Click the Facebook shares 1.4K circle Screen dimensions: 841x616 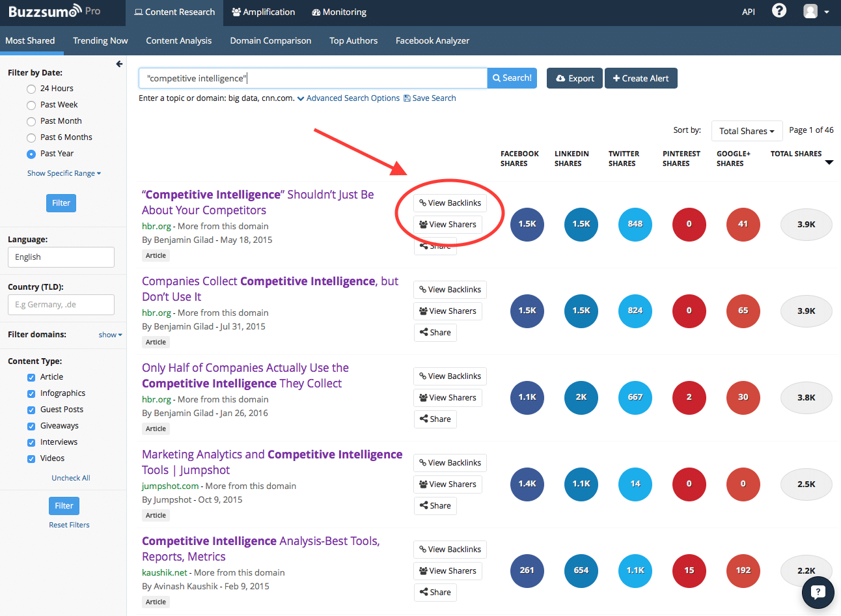click(527, 484)
